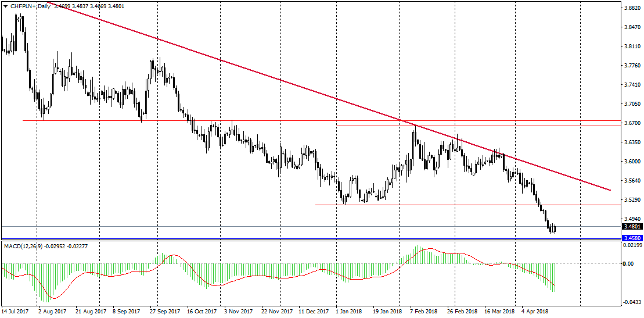Click the 14 Jul 2017 date label

pyautogui.click(x=14, y=312)
